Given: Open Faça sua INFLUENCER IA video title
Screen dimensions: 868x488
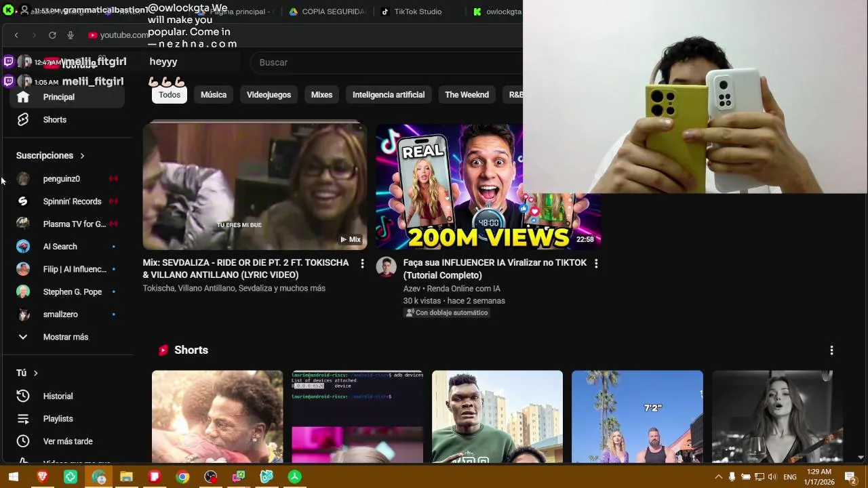Looking at the screenshot, I should click(x=495, y=268).
